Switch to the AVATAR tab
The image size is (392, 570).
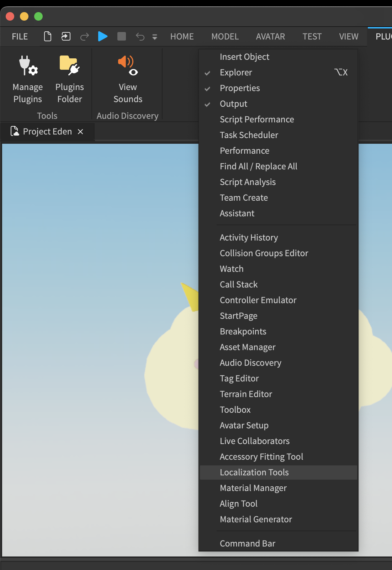(271, 37)
